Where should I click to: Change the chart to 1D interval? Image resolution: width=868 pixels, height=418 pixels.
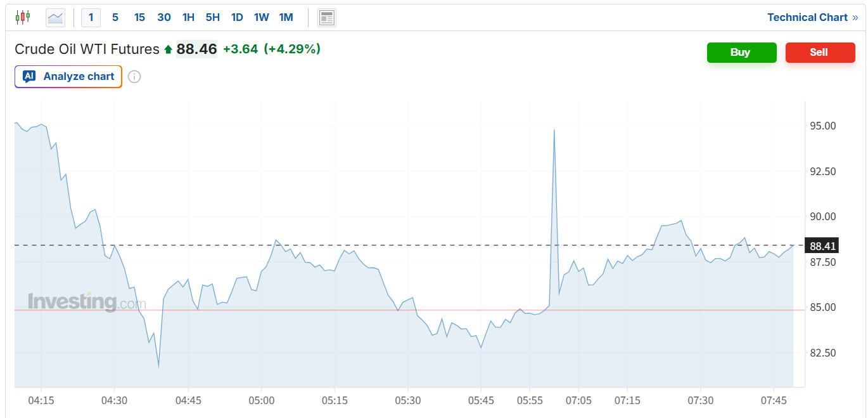click(237, 18)
